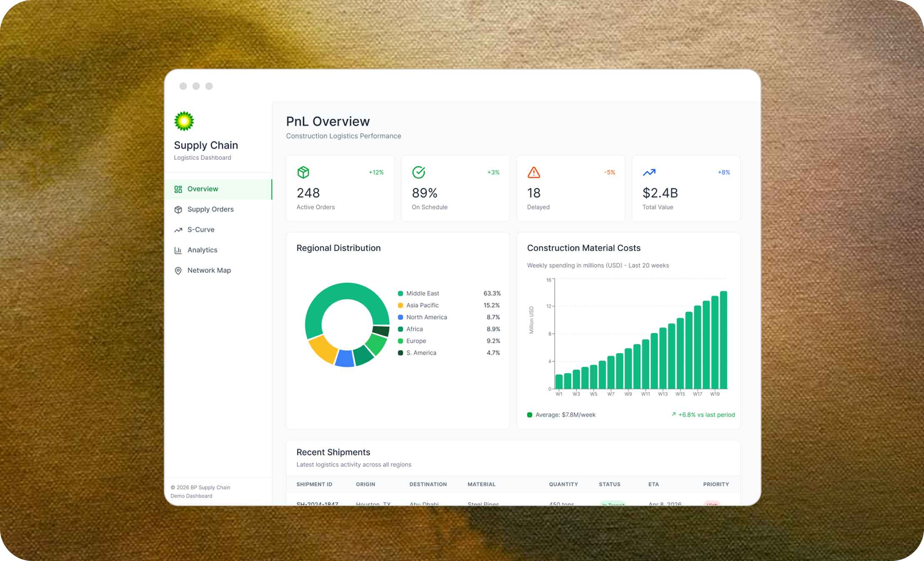Image resolution: width=924 pixels, height=561 pixels.
Task: Open the Supply Orders menu item
Action: (210, 209)
